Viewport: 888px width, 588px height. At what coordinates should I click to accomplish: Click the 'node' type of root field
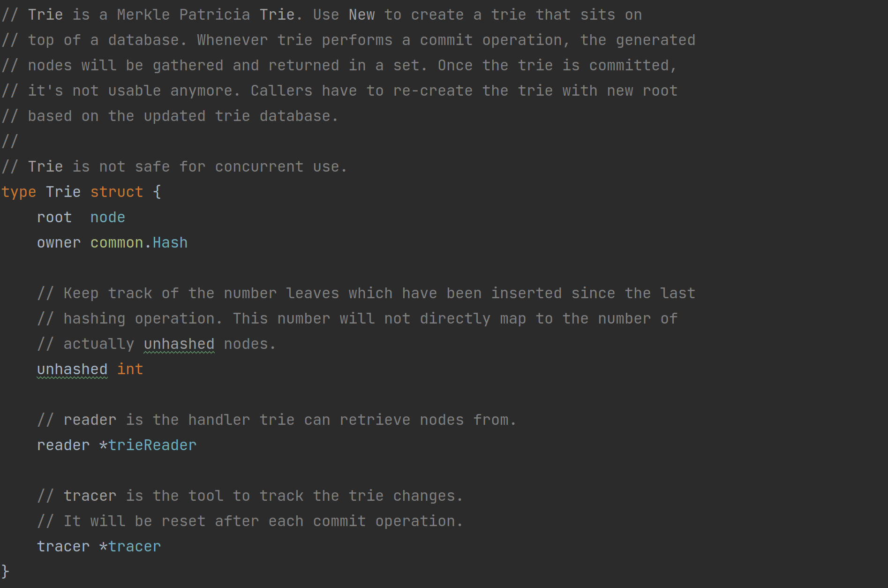click(x=108, y=217)
